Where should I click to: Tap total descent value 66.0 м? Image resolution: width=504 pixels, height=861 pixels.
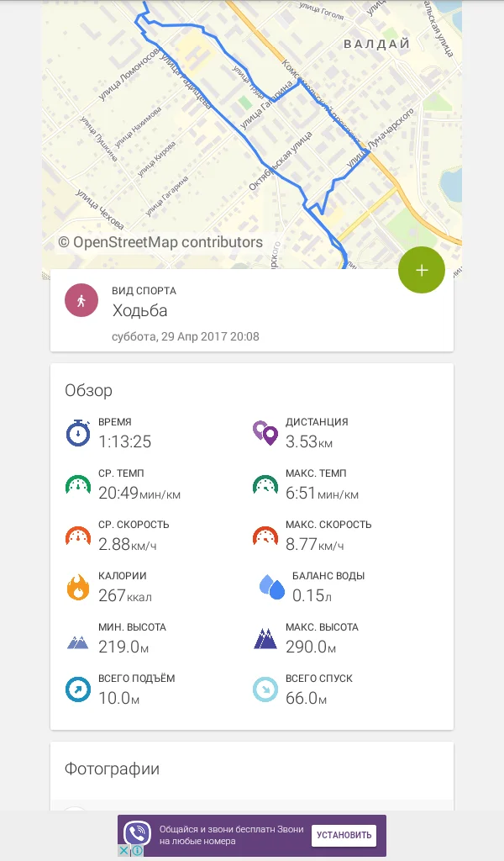(x=306, y=698)
